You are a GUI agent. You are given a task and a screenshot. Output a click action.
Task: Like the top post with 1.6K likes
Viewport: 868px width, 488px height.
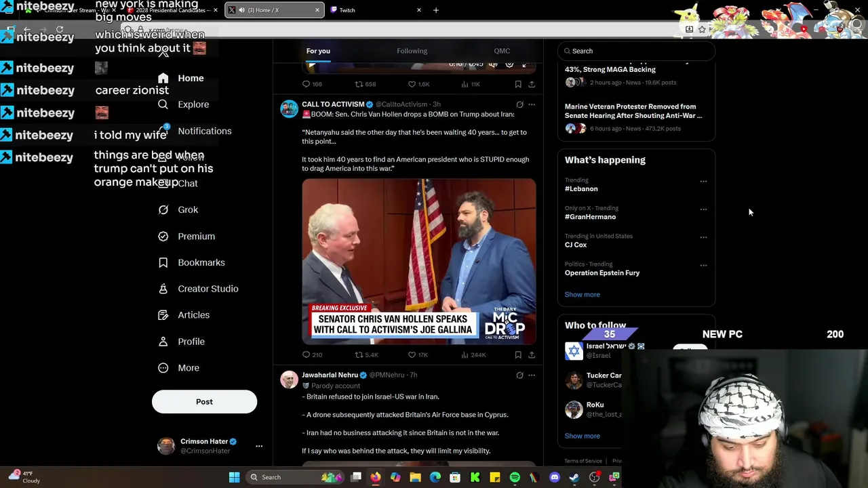click(419, 84)
